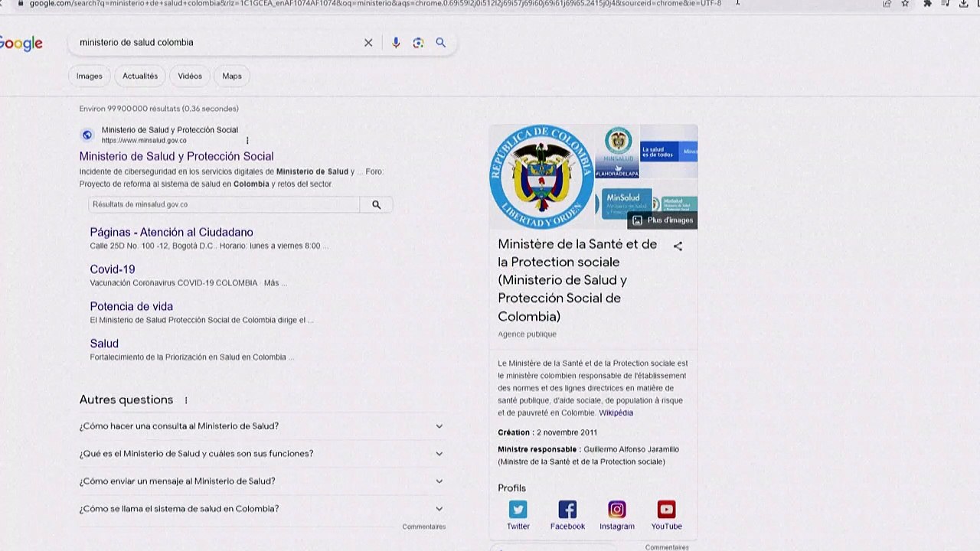Expand '¿Cómo enviar un mensaje al Ministerio de Salud?'

[262, 481]
